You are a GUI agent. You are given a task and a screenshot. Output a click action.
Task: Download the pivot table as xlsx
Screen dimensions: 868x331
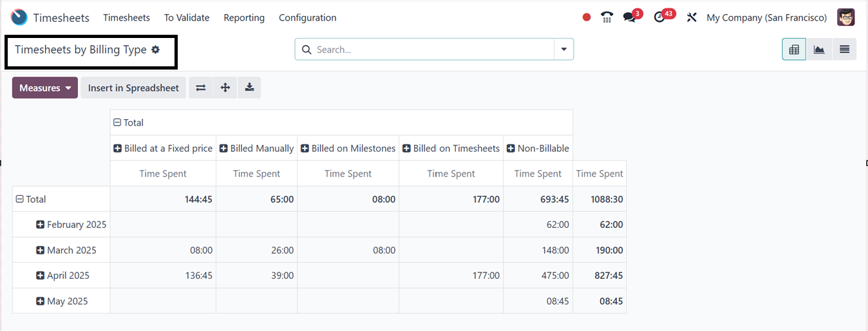click(x=249, y=88)
